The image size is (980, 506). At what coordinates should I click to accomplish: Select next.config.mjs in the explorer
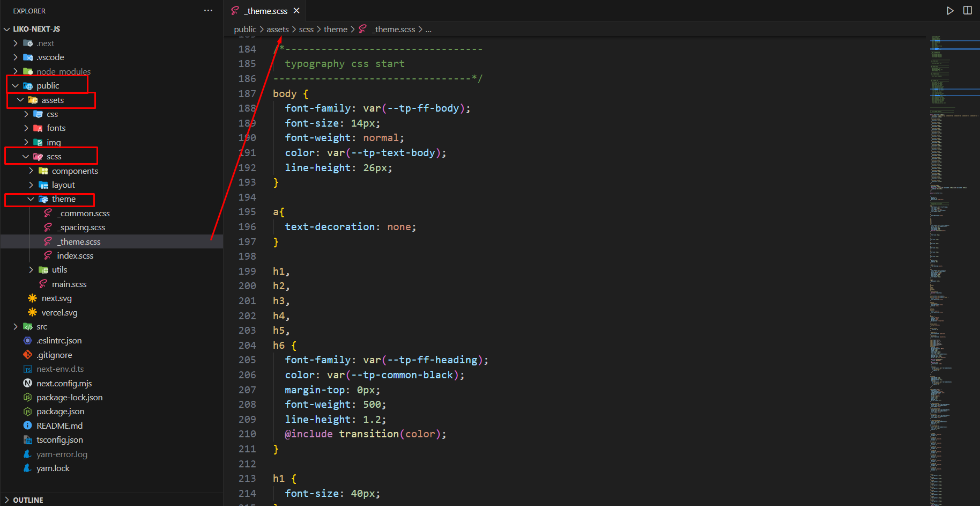(64, 383)
